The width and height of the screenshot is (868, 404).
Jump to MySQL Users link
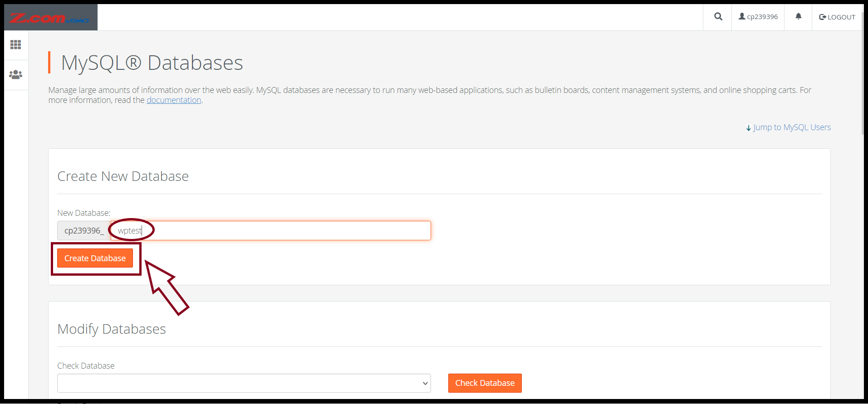[789, 127]
